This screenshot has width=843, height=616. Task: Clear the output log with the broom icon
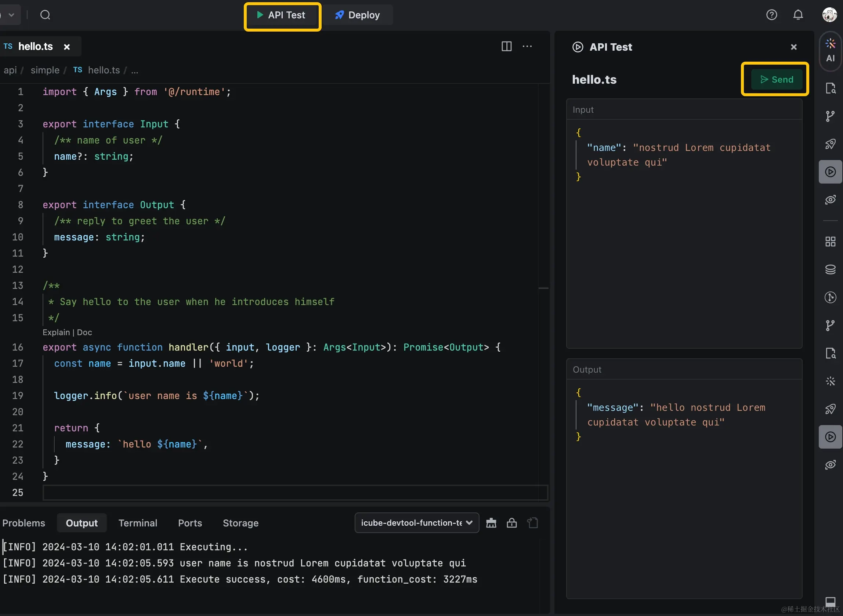491,523
